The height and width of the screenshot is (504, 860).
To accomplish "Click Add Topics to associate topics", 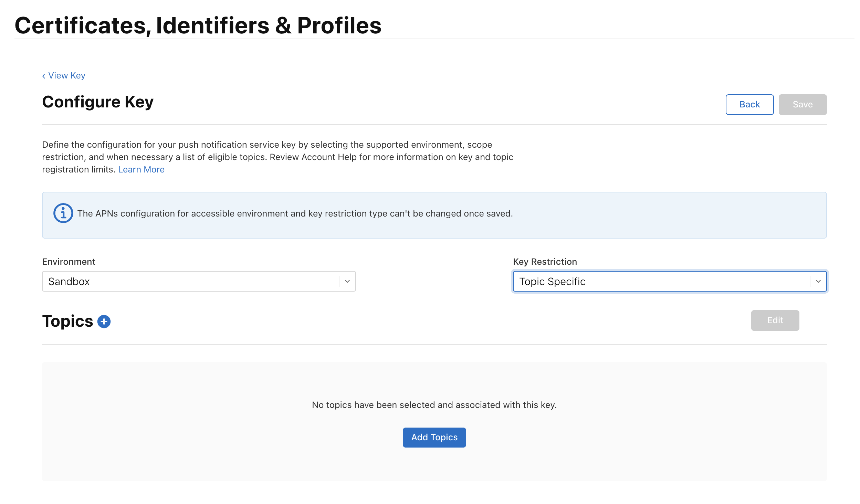I will click(x=434, y=437).
